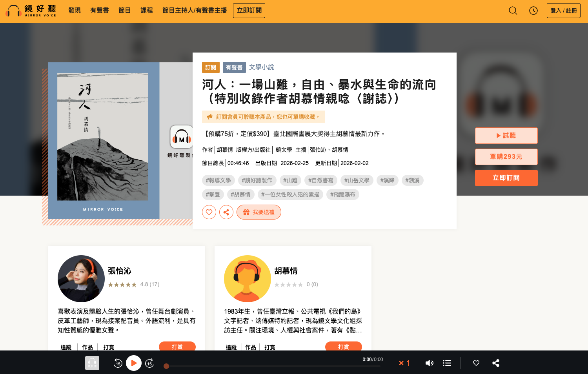Like current track in player bar

476,363
